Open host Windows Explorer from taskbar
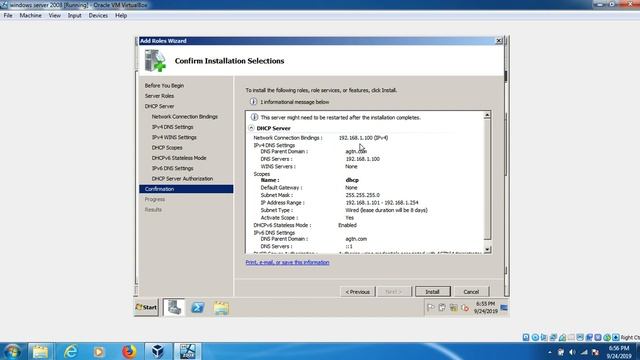This screenshot has height=360, width=640. click(40, 351)
